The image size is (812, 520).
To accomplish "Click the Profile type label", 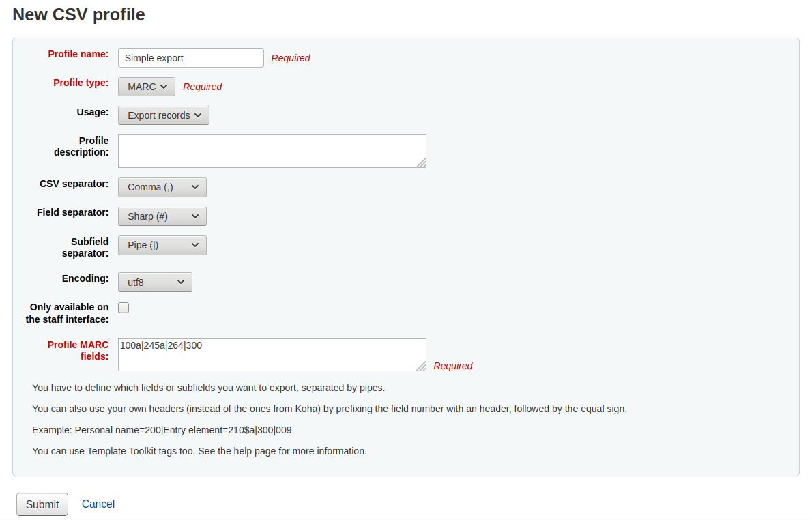I will [81, 83].
